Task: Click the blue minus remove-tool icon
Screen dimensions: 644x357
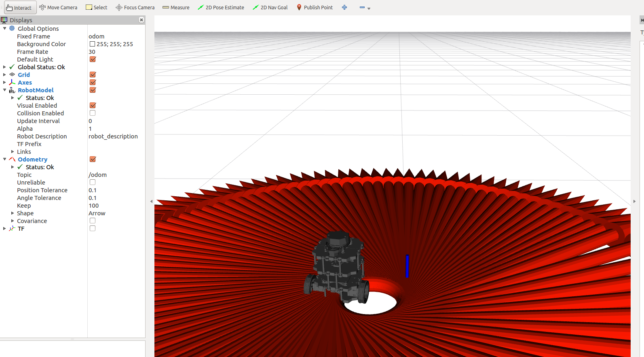Action: [362, 7]
